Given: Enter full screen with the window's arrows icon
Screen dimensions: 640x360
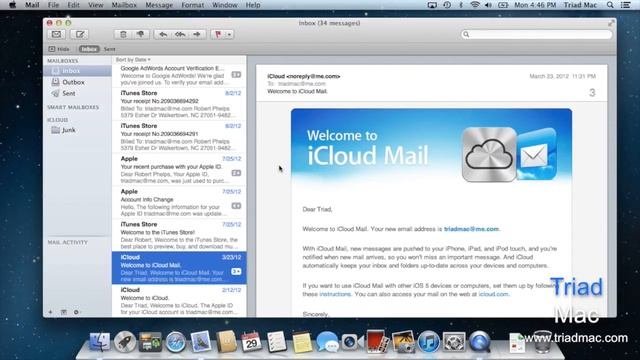Looking at the screenshot, I should pyautogui.click(x=611, y=23).
